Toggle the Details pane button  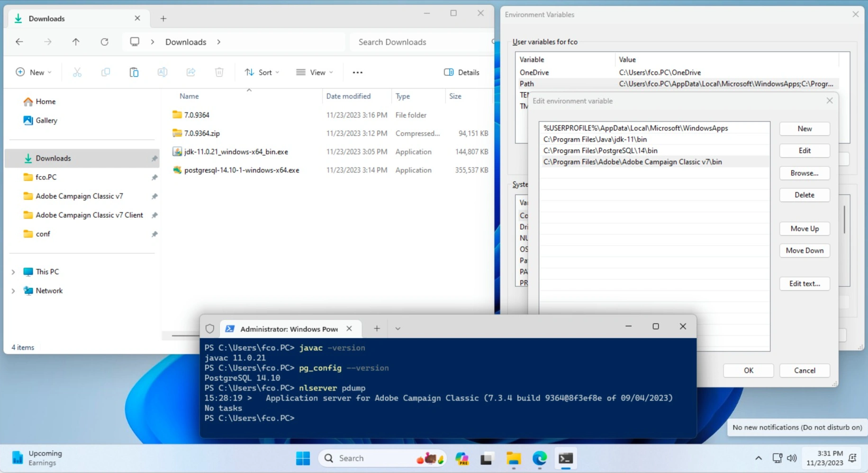tap(461, 72)
